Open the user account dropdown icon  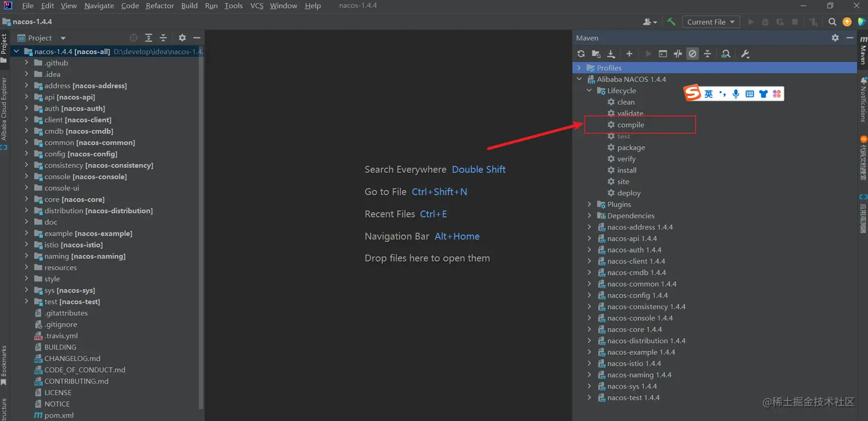(x=651, y=22)
